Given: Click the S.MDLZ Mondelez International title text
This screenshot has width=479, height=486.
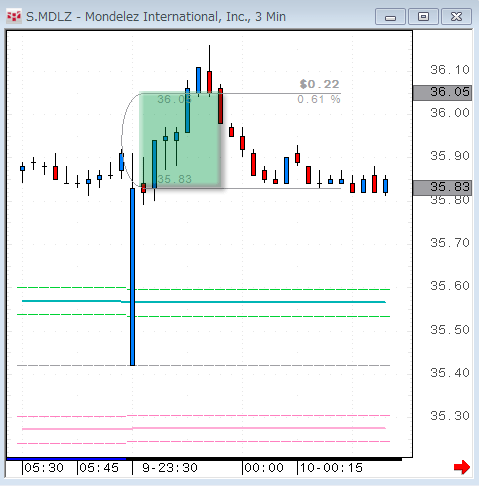Looking at the screenshot, I should tap(156, 17).
